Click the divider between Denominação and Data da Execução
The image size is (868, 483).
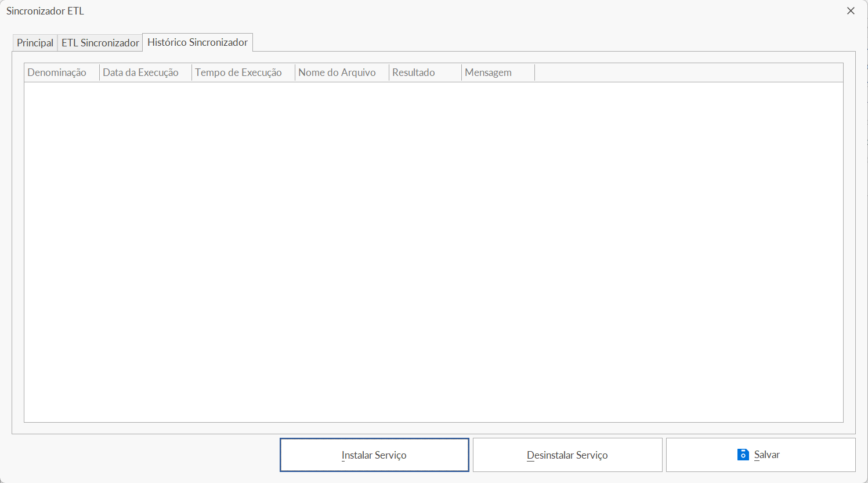[99, 72]
